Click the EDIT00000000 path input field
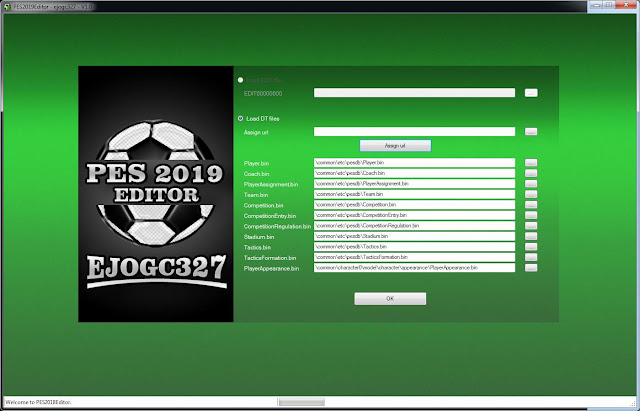 pos(414,93)
